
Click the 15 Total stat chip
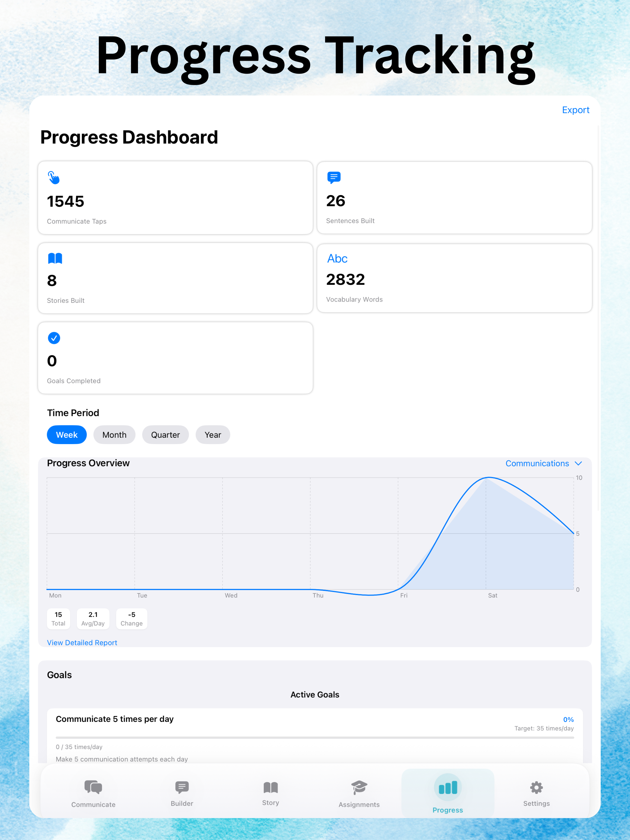tap(59, 619)
